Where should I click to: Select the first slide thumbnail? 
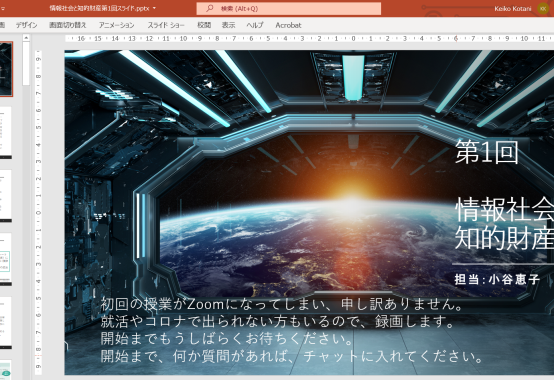6,69
